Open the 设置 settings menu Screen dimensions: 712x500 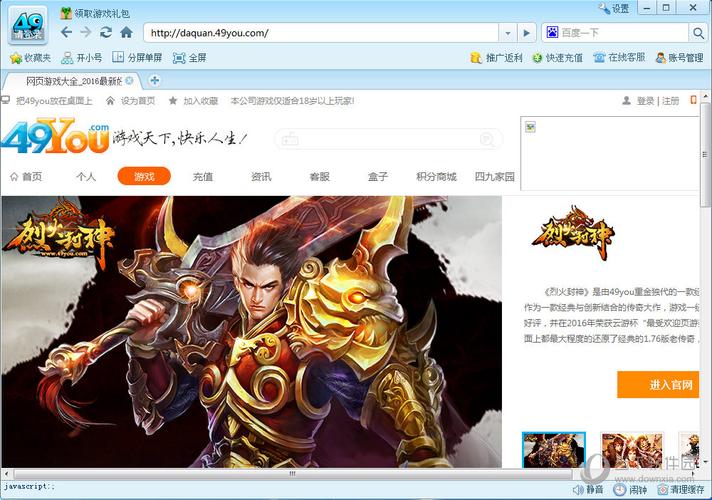pos(612,8)
